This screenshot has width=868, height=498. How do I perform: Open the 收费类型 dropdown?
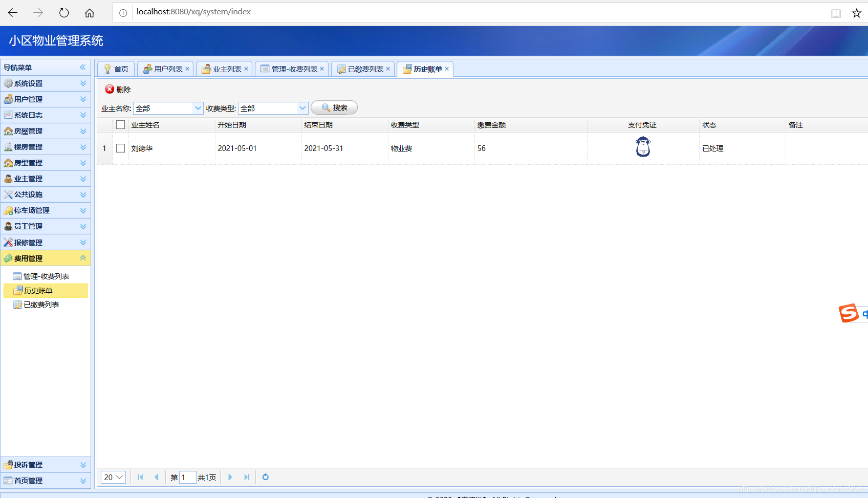point(302,108)
